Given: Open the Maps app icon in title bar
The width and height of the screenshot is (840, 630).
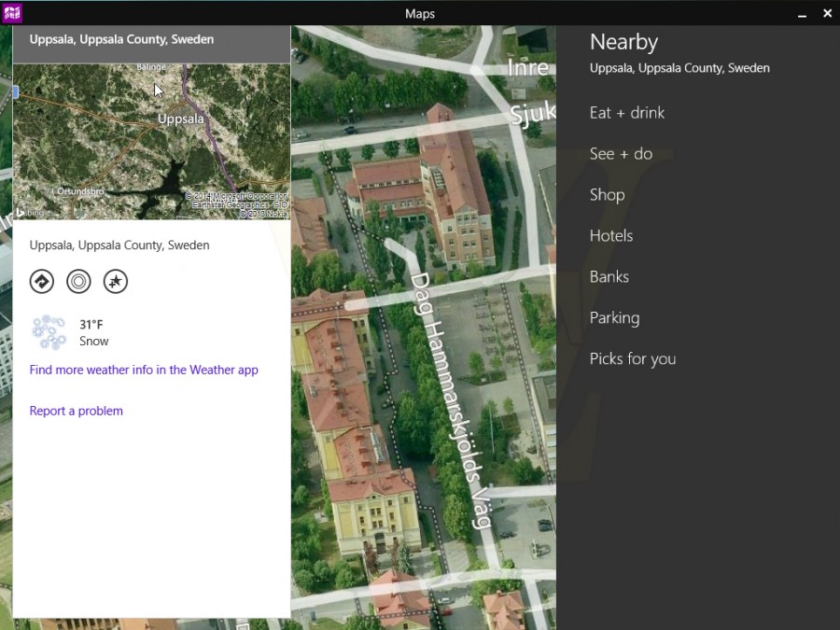Looking at the screenshot, I should (12, 13).
